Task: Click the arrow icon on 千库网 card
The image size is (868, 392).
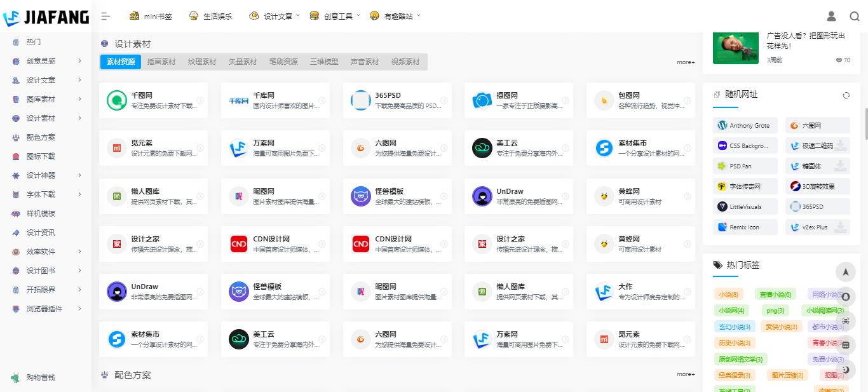Action: [x=322, y=100]
